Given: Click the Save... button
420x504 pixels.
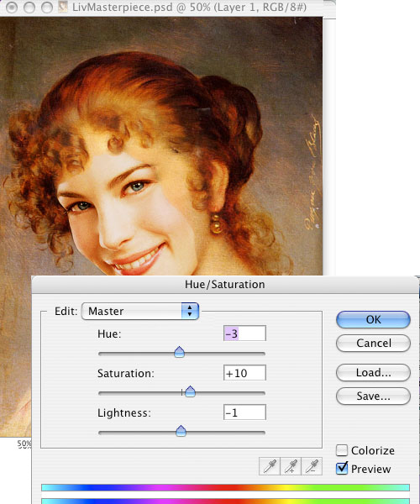Looking at the screenshot, I should [373, 396].
